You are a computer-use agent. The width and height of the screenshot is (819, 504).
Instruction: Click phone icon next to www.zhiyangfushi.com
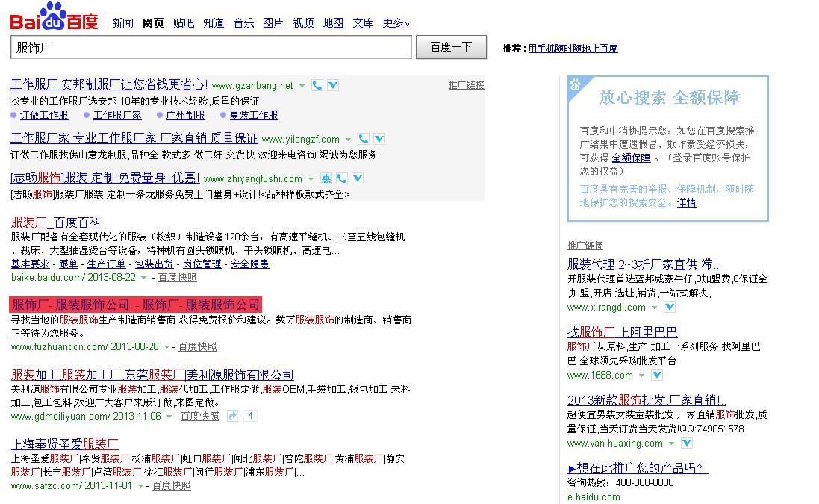point(342,178)
